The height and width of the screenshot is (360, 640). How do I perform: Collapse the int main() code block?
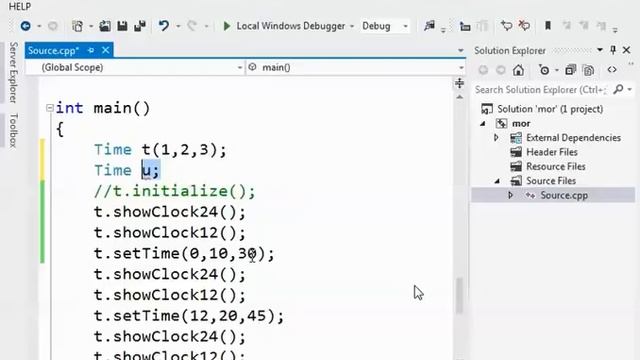tap(50, 108)
